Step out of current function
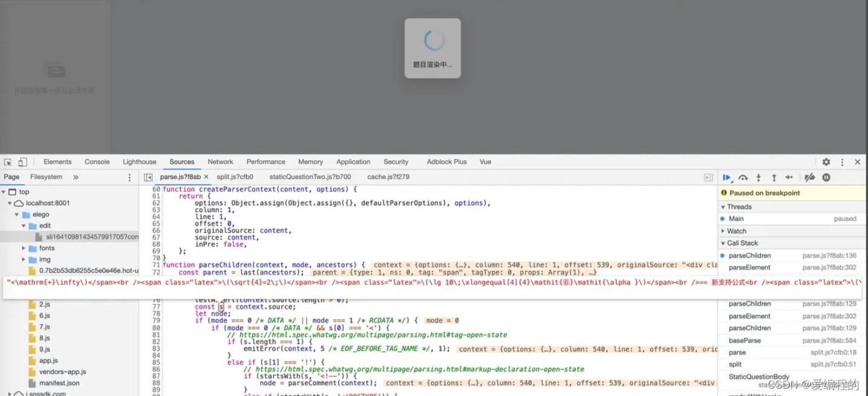Image resolution: width=868 pixels, height=396 pixels. click(x=774, y=177)
